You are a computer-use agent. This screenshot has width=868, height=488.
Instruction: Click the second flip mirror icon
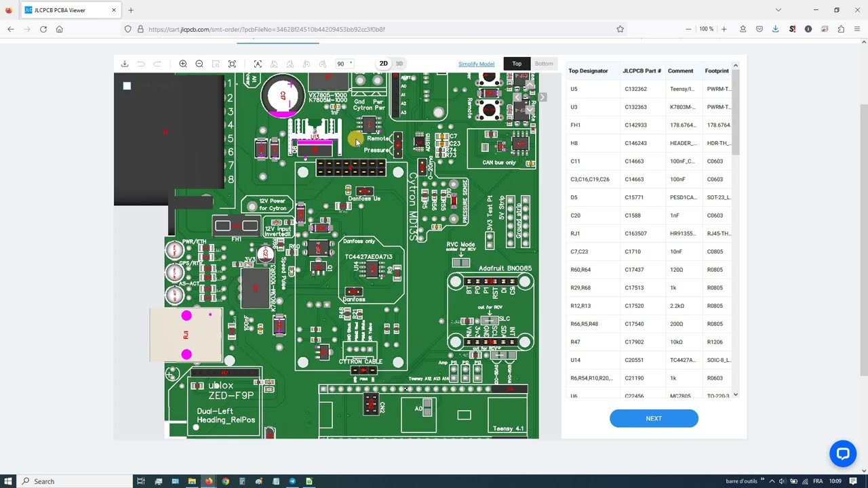(x=290, y=64)
